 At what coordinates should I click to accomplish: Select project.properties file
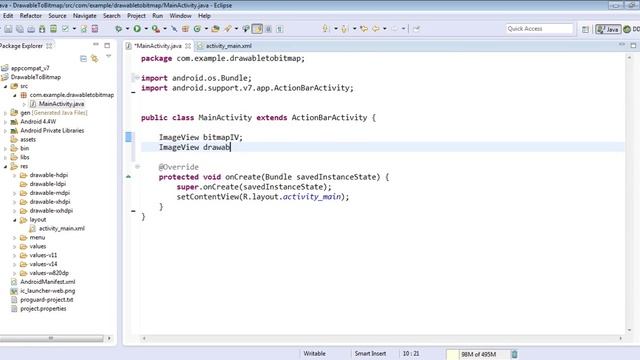click(43, 309)
